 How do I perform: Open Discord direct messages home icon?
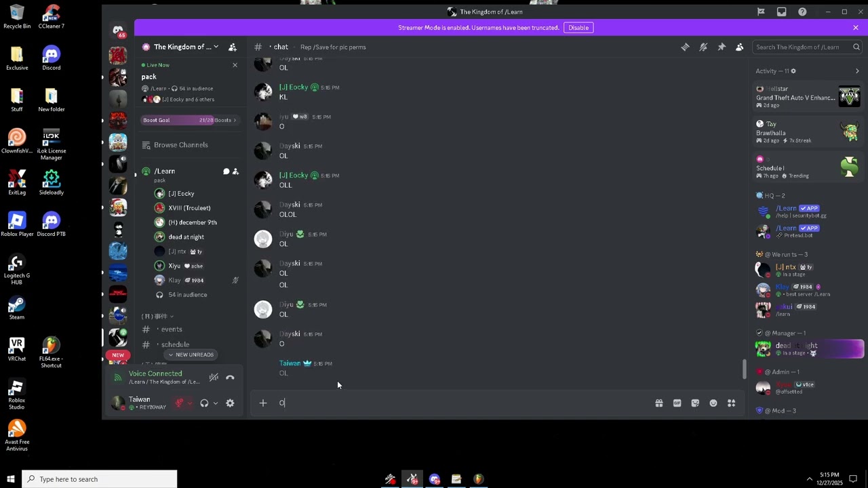pyautogui.click(x=118, y=30)
